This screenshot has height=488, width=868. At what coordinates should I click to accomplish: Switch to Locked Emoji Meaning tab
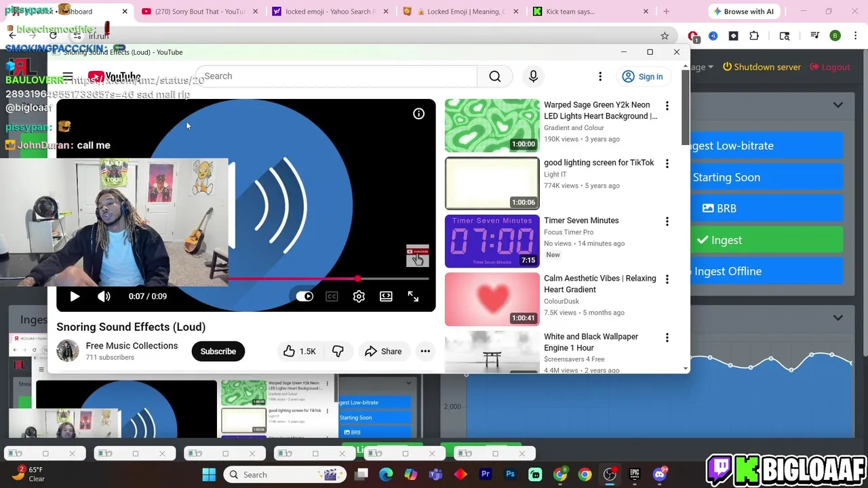461,12
